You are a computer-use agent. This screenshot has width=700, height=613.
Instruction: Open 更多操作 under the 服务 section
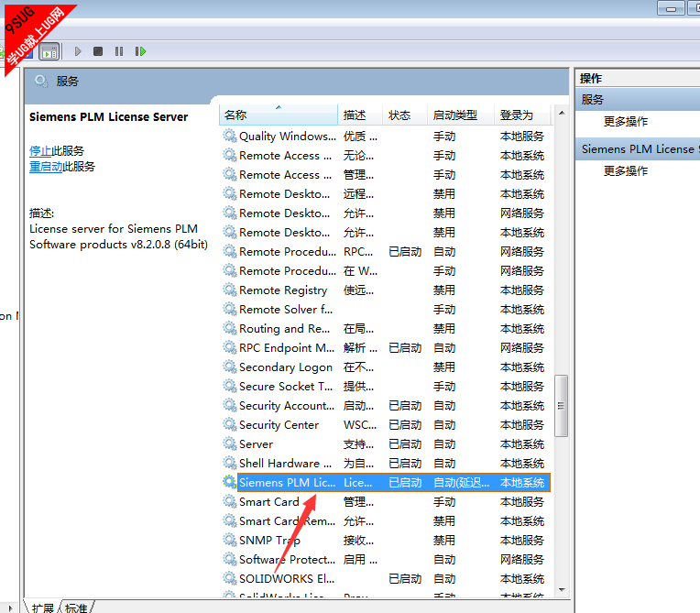point(626,122)
